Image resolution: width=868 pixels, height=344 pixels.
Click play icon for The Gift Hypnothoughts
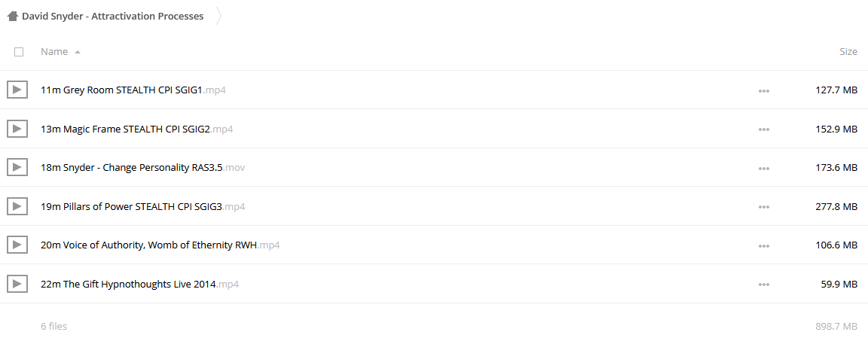(17, 285)
